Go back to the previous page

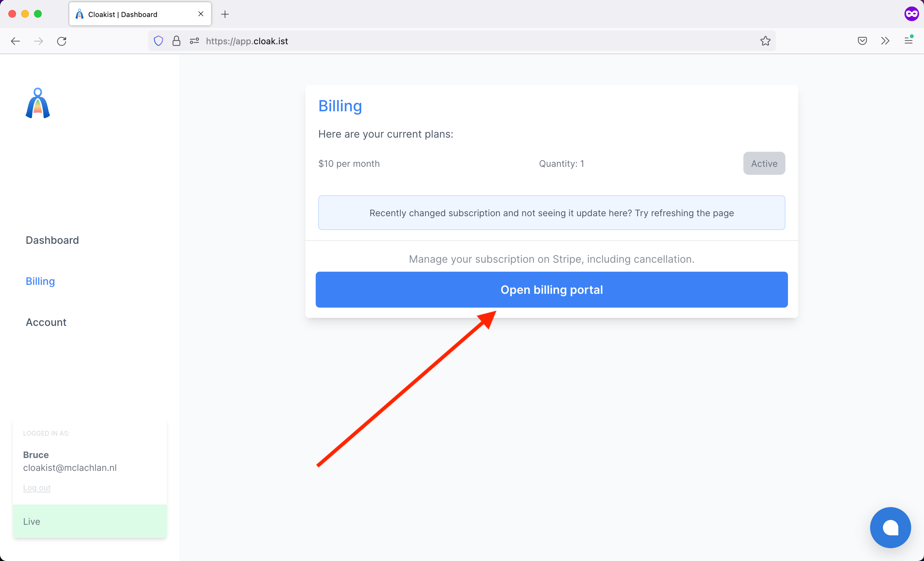pyautogui.click(x=15, y=41)
